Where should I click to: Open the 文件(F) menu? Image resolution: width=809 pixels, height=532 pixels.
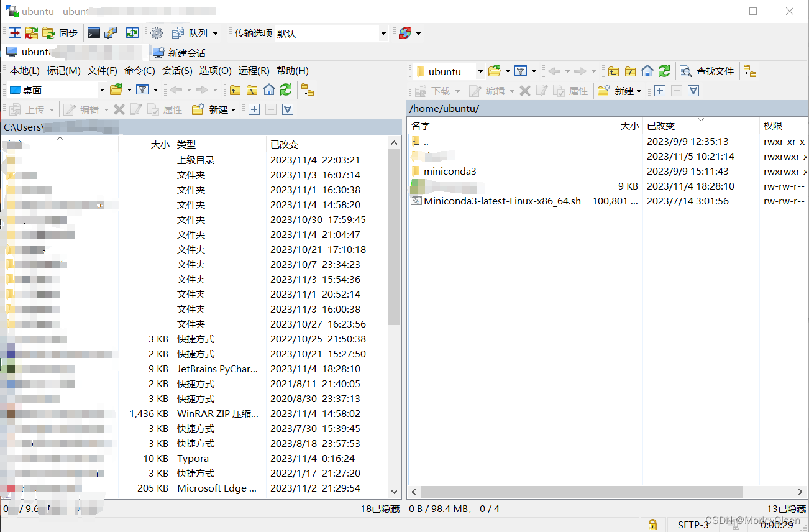coord(103,71)
